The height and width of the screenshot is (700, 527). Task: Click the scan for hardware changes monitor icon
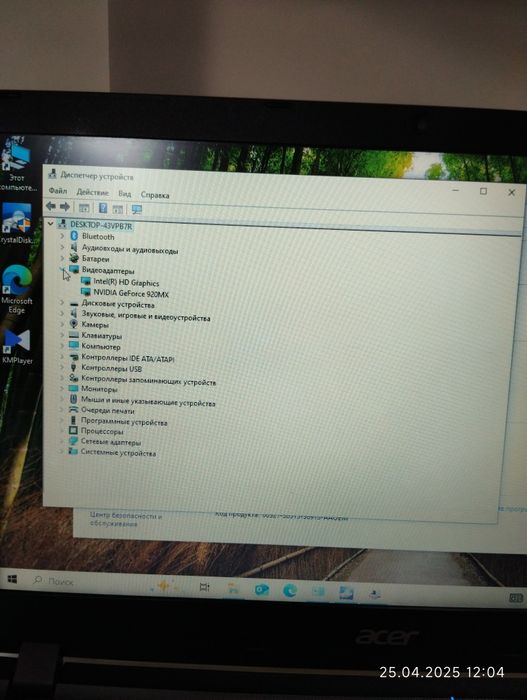point(137,209)
